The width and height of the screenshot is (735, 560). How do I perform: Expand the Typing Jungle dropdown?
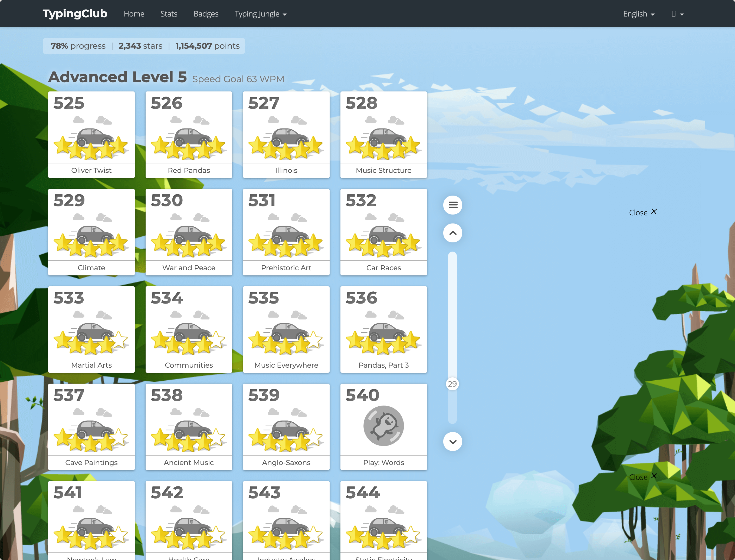tap(260, 14)
